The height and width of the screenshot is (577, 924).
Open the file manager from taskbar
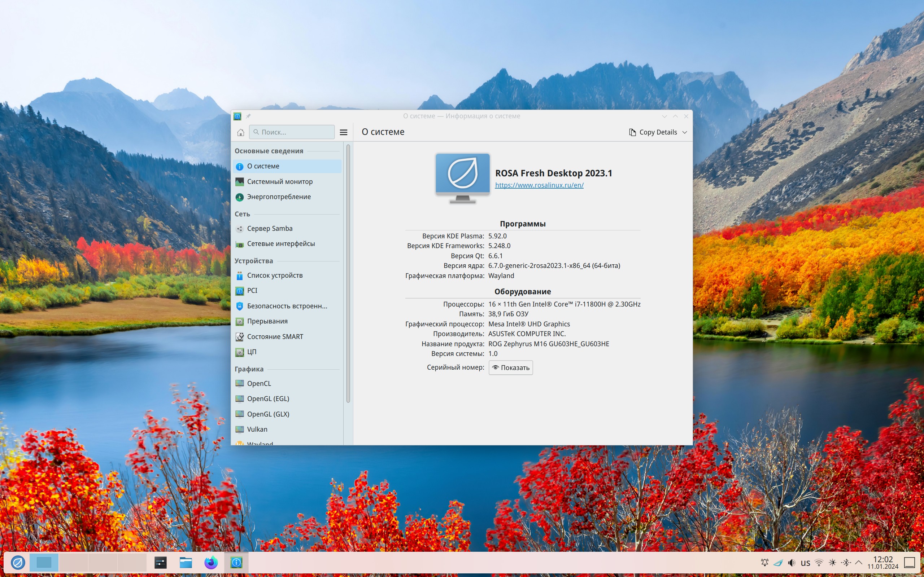coord(186,562)
